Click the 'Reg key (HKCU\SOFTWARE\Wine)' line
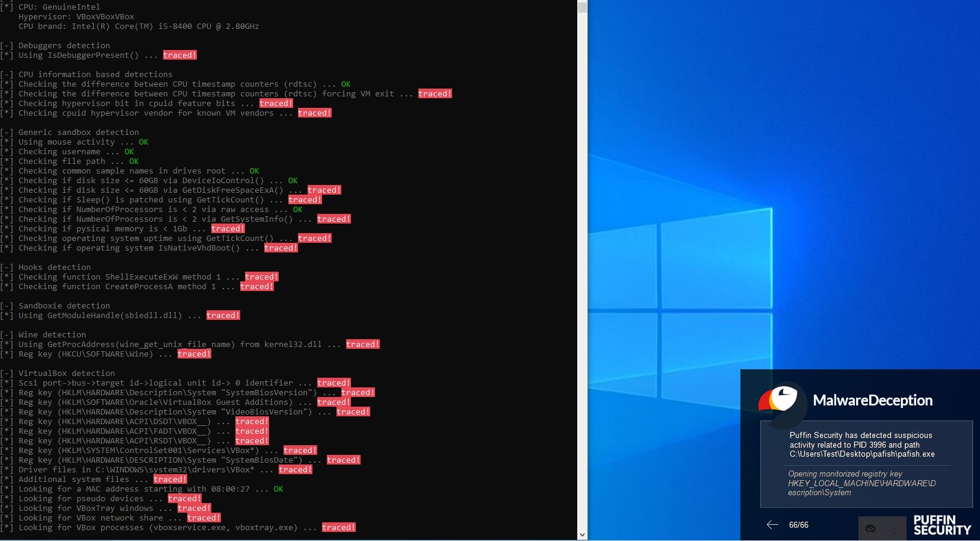The width and height of the screenshot is (980, 541). pyautogui.click(x=106, y=354)
